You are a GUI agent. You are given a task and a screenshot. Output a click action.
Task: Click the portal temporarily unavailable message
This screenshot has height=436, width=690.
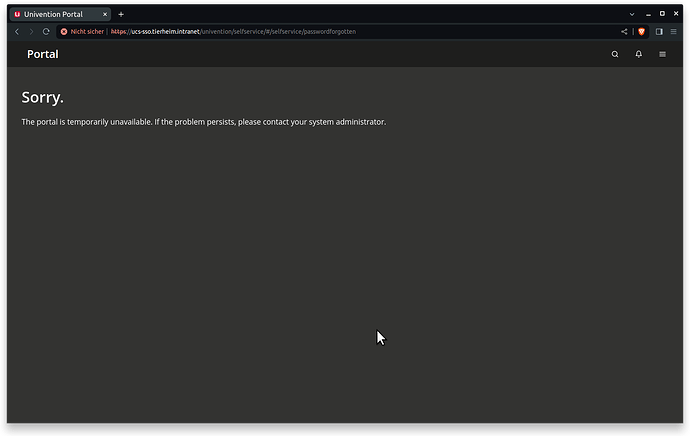point(204,122)
